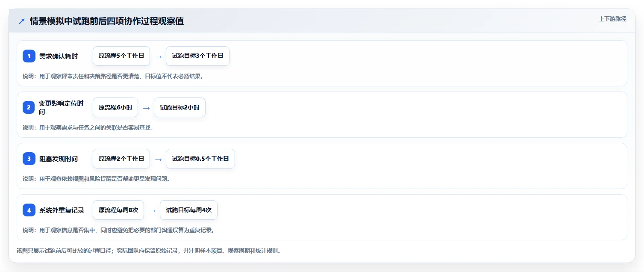Click the arrow after 原流程6小时
644x272 pixels.
tap(146, 108)
